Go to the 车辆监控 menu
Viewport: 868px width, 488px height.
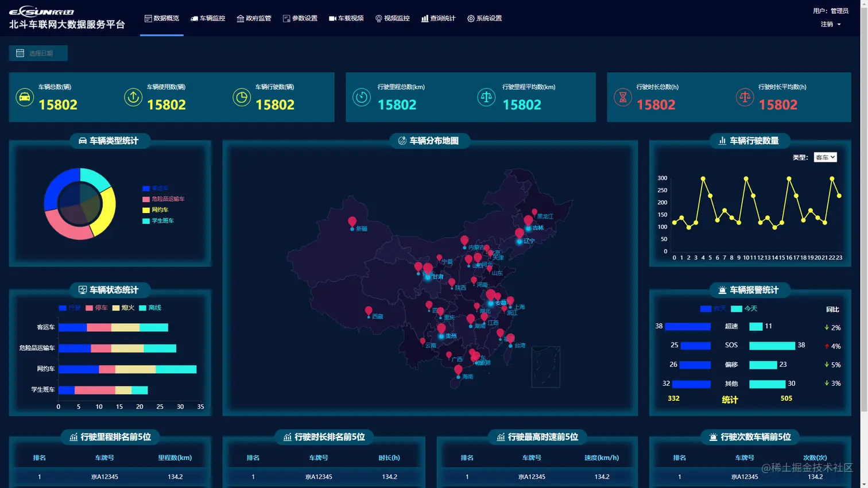pos(208,18)
